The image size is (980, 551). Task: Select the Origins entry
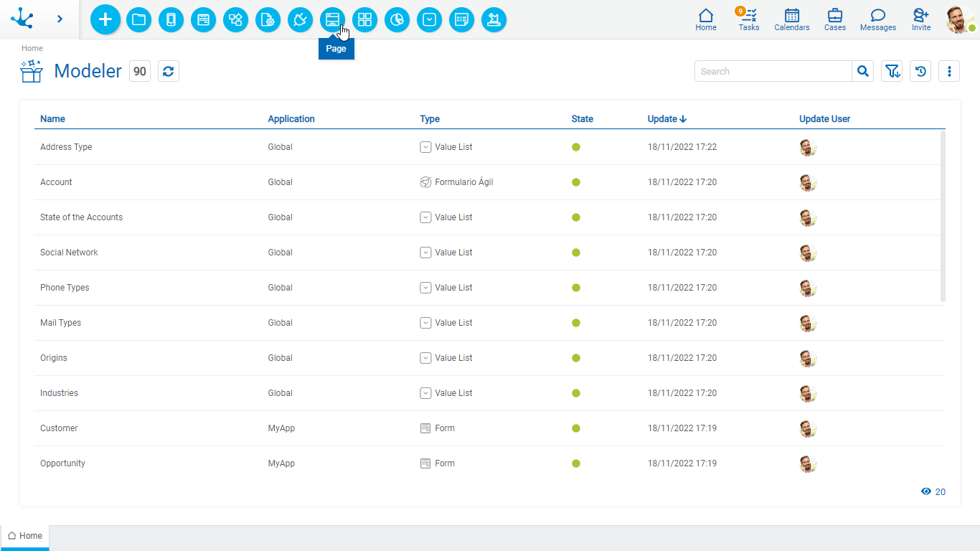[x=489, y=358]
